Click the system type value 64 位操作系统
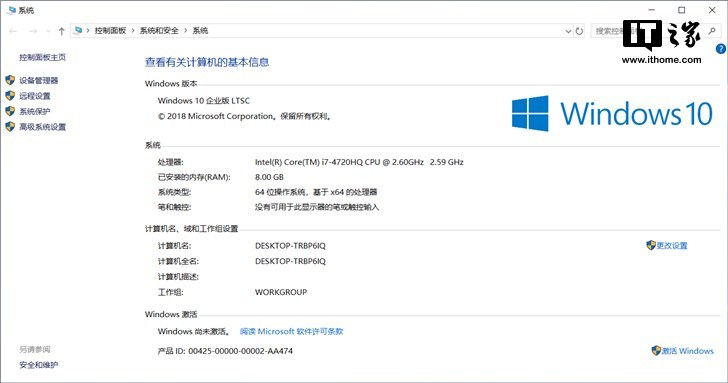 tap(316, 192)
